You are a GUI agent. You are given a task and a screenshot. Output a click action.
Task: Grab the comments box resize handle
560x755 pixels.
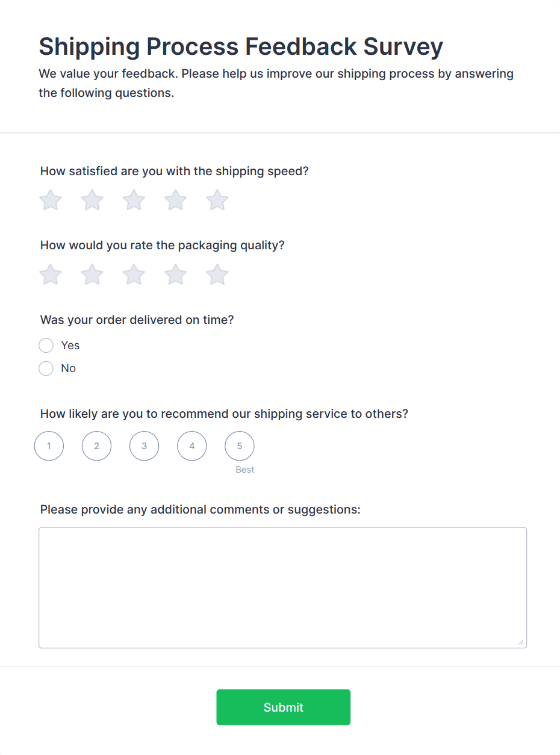coord(521,642)
